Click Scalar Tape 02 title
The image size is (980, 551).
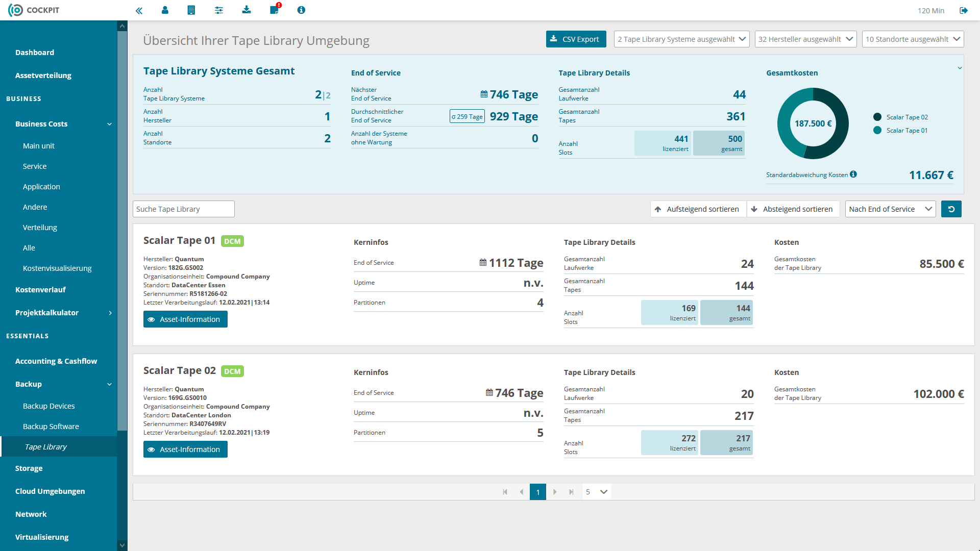(179, 370)
